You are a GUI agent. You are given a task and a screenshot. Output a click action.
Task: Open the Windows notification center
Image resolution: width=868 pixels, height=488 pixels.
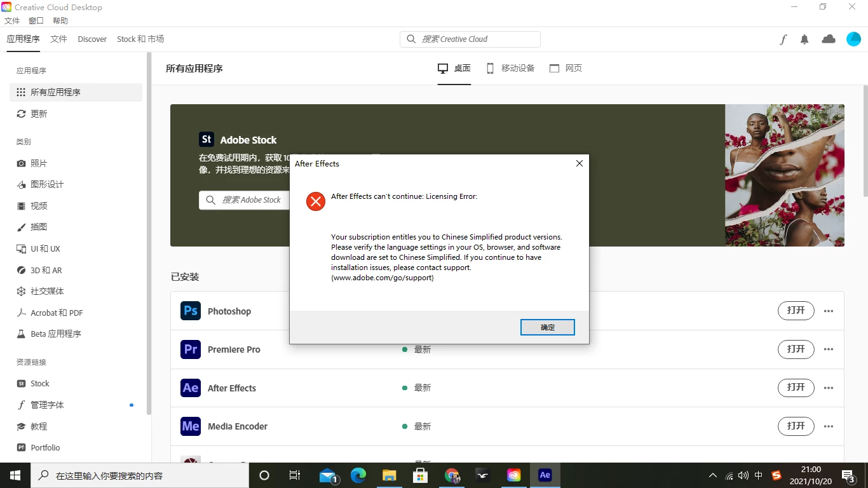(848, 475)
